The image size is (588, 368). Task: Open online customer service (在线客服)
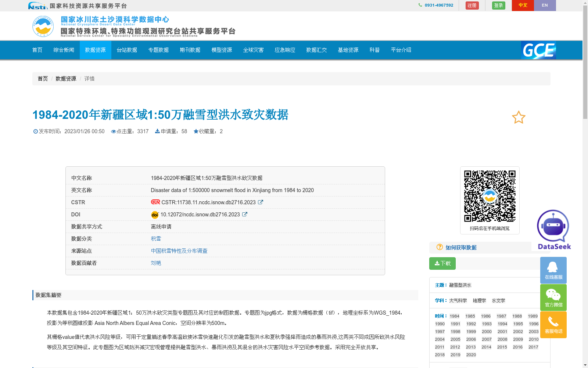click(x=553, y=270)
